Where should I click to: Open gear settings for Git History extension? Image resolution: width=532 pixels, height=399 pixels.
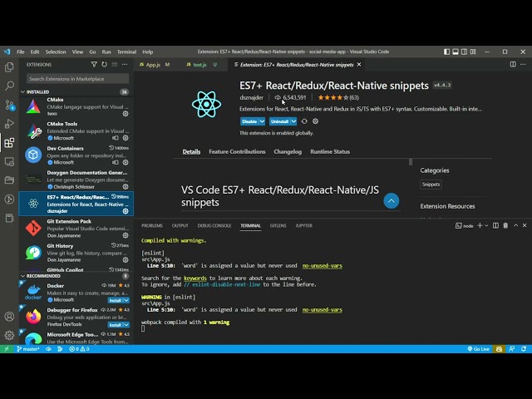click(x=126, y=260)
